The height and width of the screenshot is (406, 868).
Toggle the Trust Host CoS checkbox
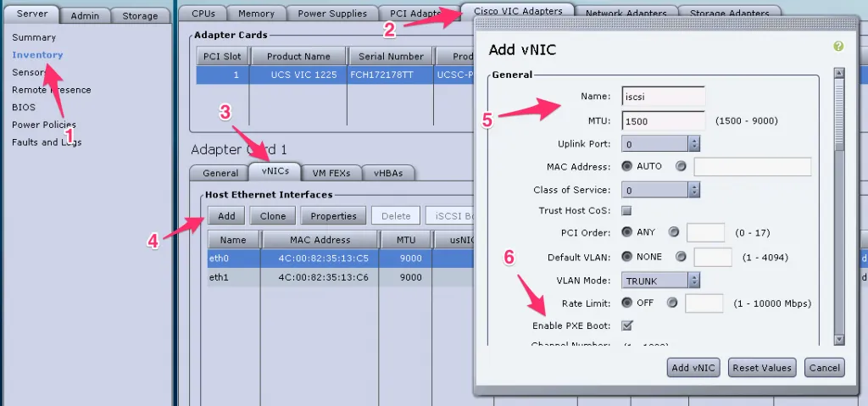point(626,210)
